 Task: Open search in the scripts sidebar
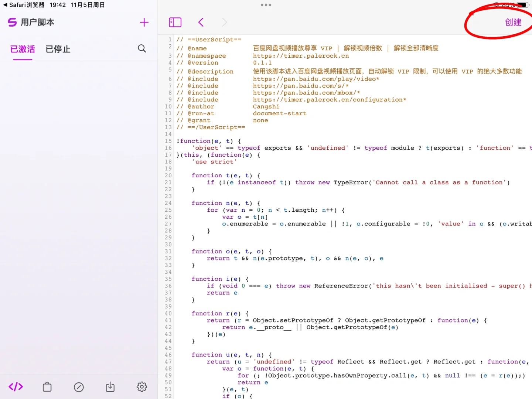[142, 48]
